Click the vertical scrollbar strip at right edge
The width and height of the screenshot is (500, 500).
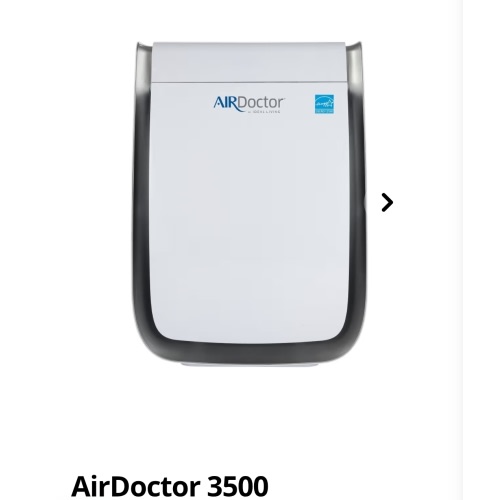pyautogui.click(x=481, y=250)
